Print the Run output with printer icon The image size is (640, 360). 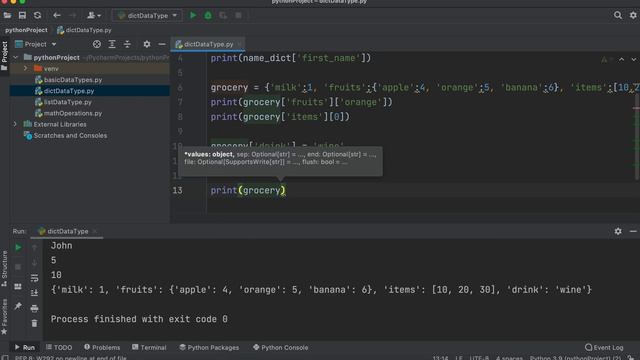click(34, 308)
